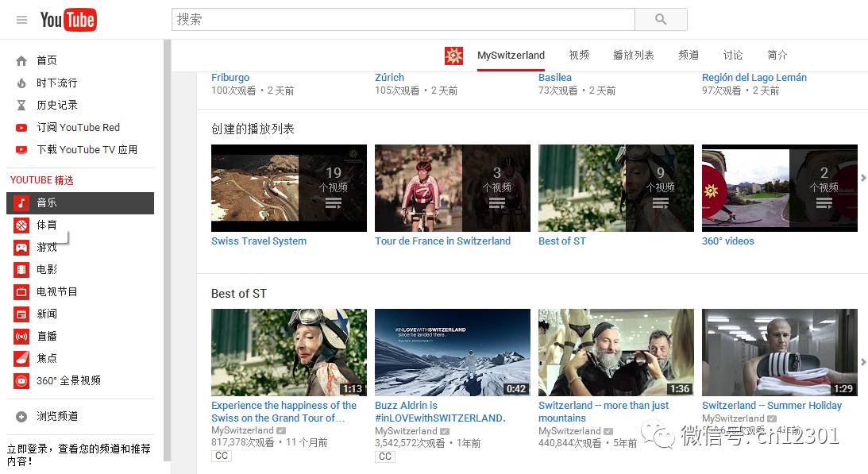Click verified badge under Buzz Aldrin video
This screenshot has width=868, height=474.
tap(445, 431)
